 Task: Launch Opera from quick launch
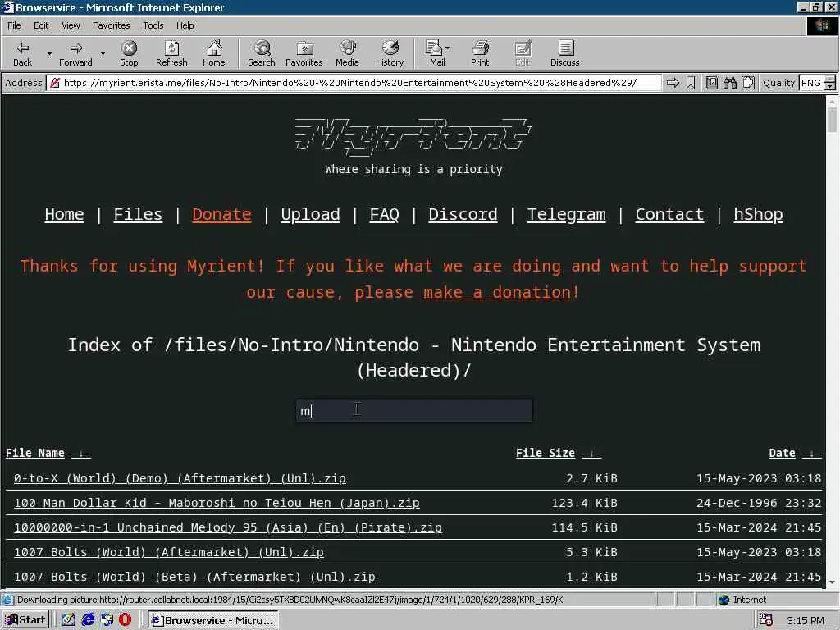point(125,620)
